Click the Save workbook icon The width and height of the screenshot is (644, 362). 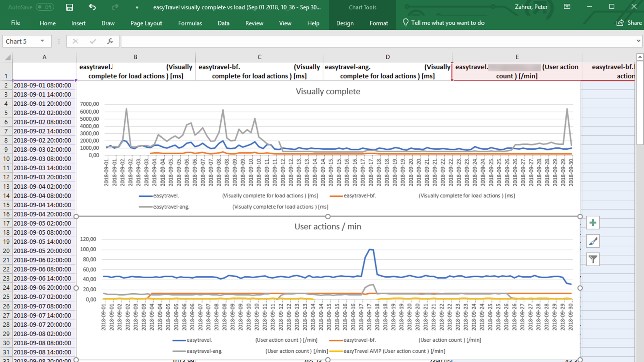pos(69,7)
